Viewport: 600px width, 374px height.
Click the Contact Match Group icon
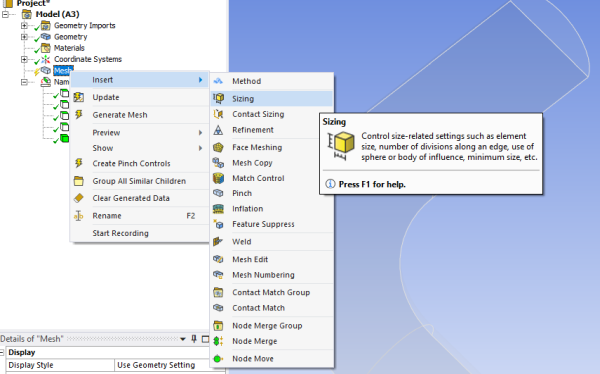point(218,292)
